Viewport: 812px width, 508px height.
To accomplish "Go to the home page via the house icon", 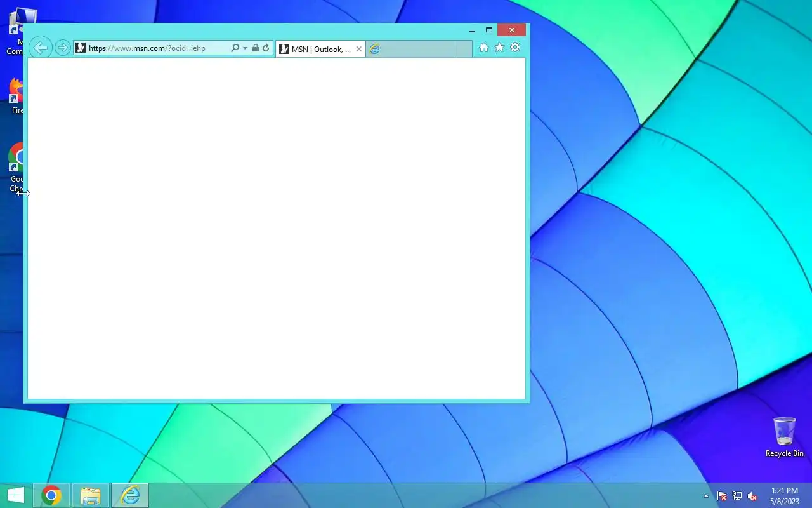I will (x=484, y=48).
